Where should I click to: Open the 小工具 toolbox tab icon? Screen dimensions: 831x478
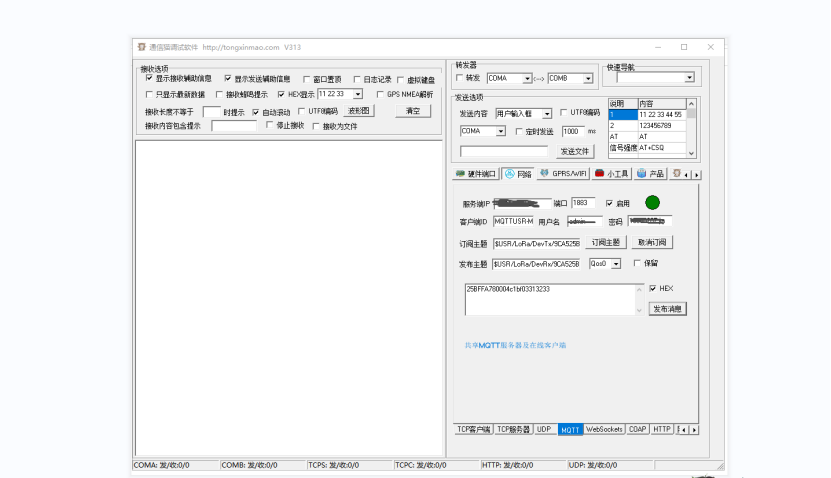click(600, 174)
